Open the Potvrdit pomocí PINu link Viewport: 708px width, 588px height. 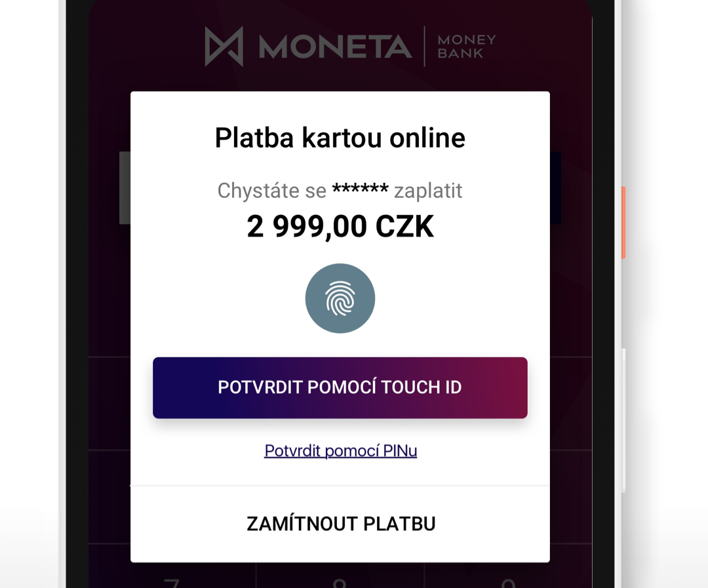coord(340,451)
